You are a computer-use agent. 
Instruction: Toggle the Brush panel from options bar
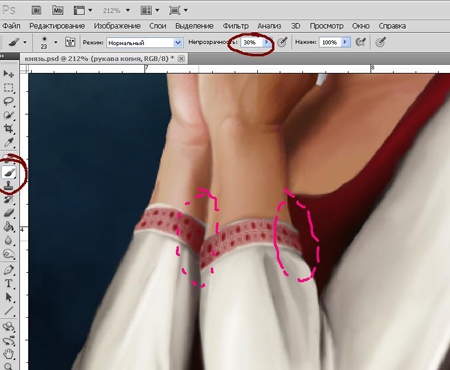click(70, 42)
